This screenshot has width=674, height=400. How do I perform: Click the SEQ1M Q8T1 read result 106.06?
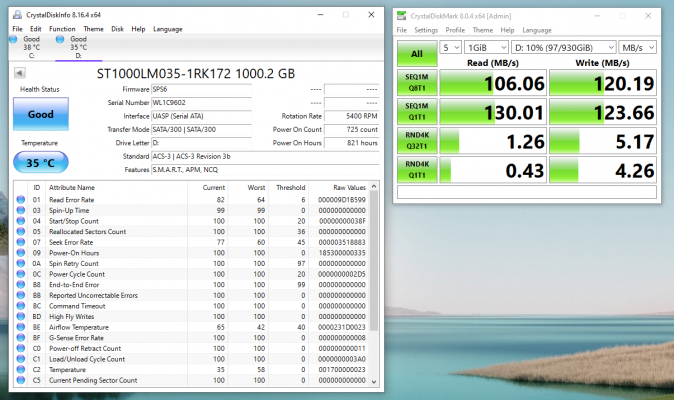[x=493, y=83]
